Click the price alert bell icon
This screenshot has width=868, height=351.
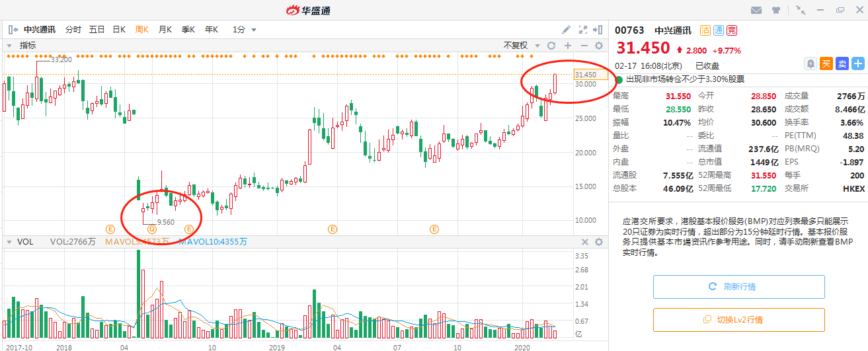pos(810,63)
